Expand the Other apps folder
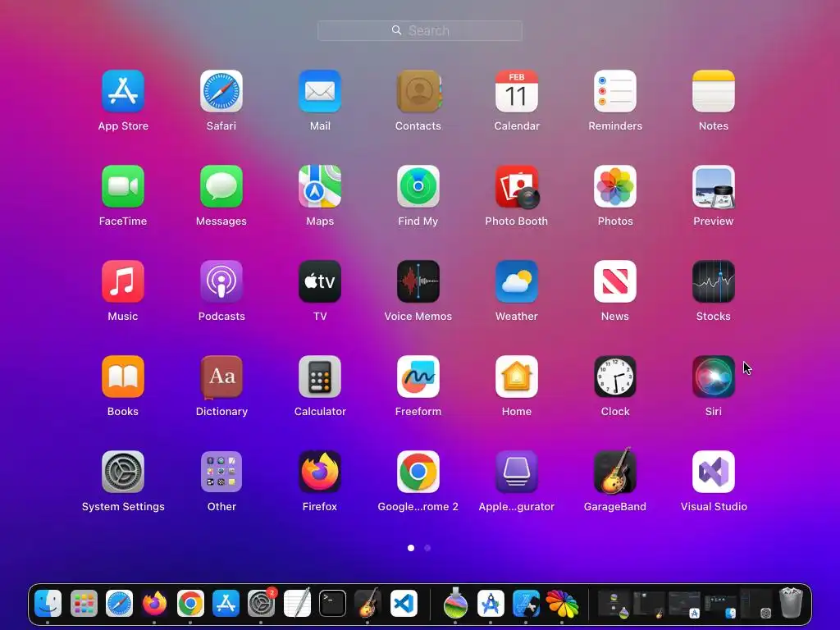The width and height of the screenshot is (840, 630). click(221, 472)
